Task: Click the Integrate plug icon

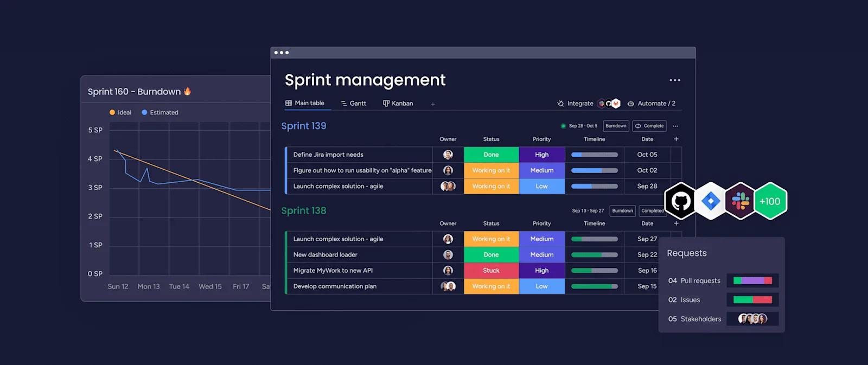Action: coord(560,104)
